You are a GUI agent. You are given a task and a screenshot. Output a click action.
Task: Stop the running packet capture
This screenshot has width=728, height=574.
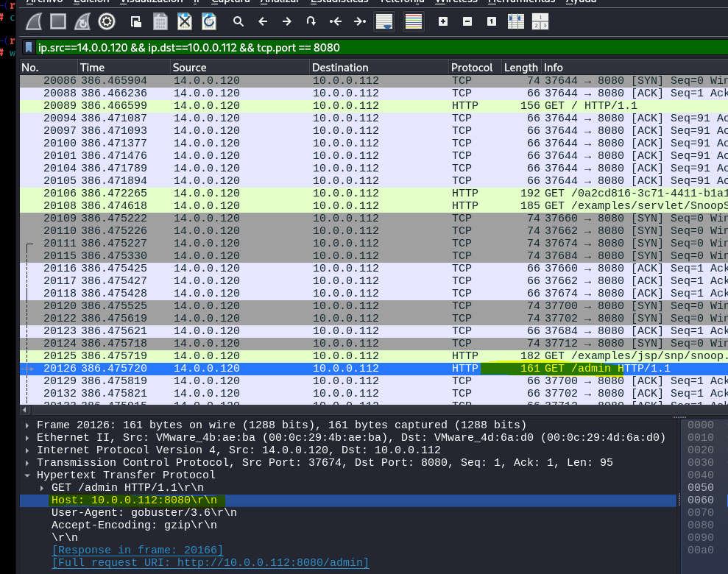point(58,21)
